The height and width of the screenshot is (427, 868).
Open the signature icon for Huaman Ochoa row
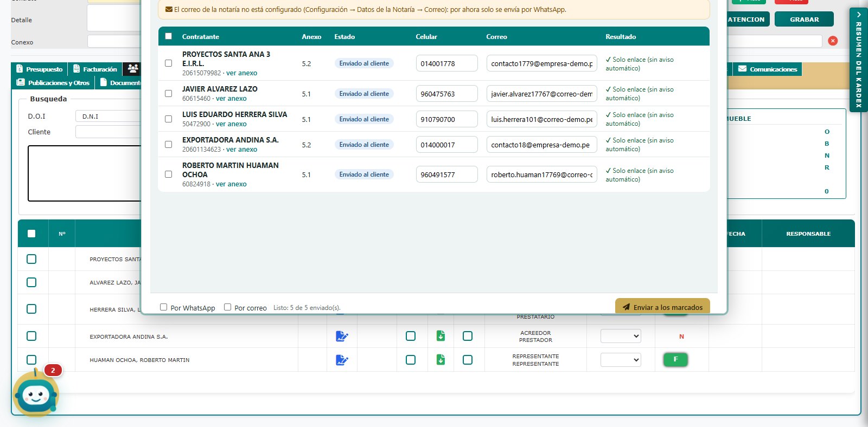[342, 360]
